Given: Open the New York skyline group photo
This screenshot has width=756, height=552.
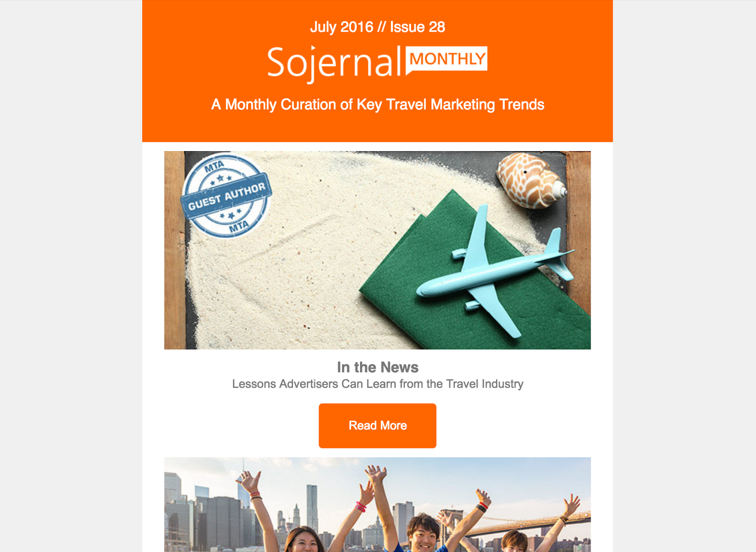Looking at the screenshot, I should point(378,504).
